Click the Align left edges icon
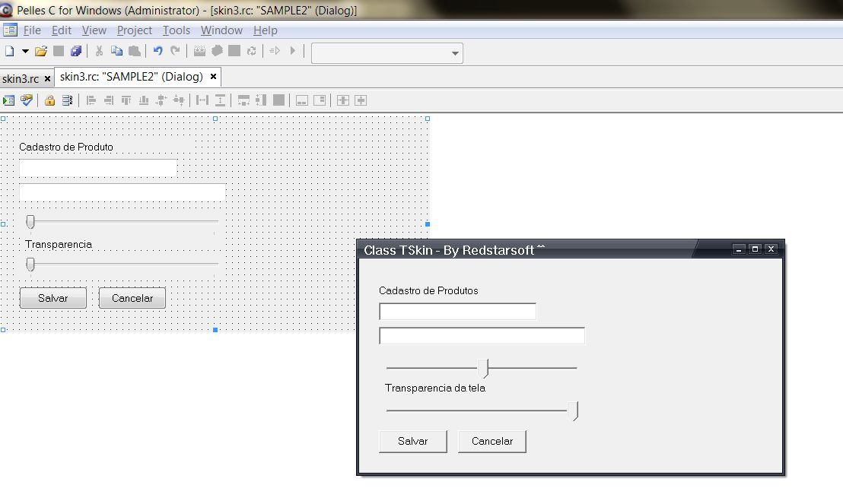 point(91,100)
